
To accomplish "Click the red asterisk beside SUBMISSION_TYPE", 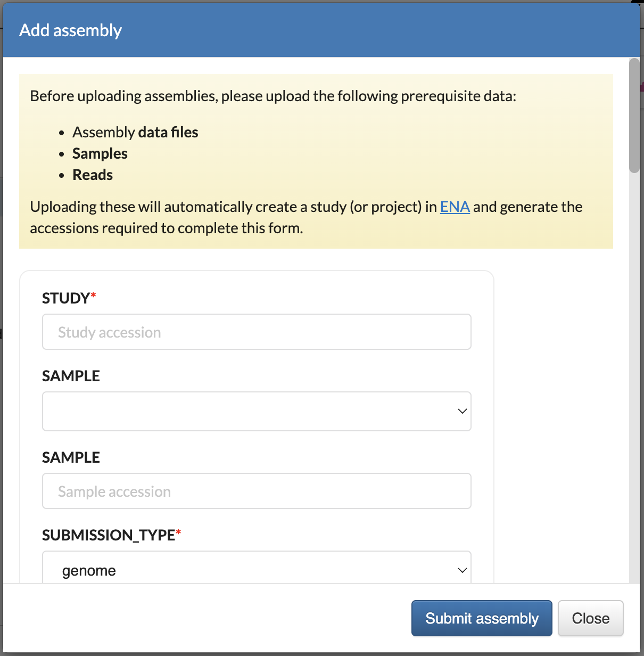I will [179, 532].
